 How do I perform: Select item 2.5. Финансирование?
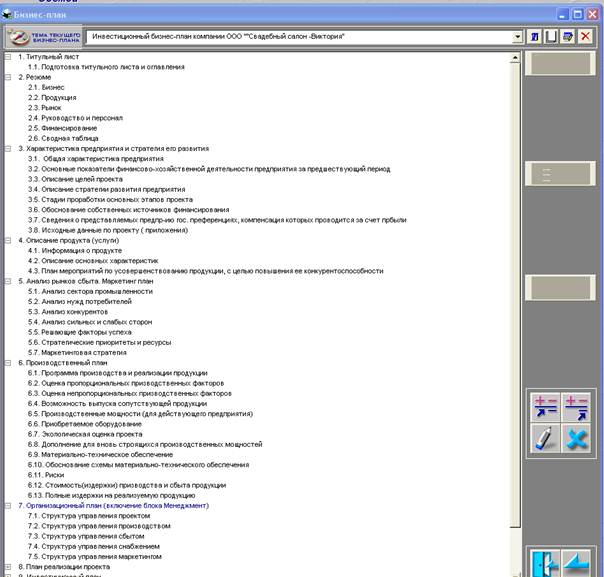tap(62, 128)
